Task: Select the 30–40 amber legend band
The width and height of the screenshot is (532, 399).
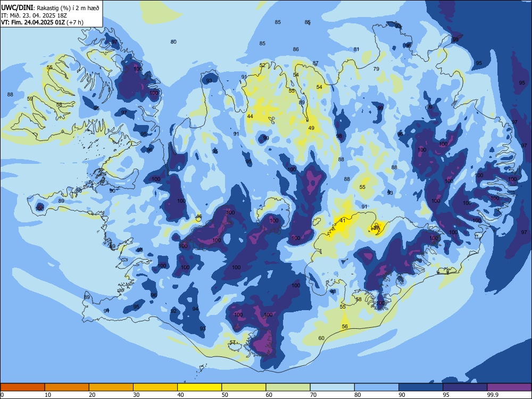Action: 155,387
